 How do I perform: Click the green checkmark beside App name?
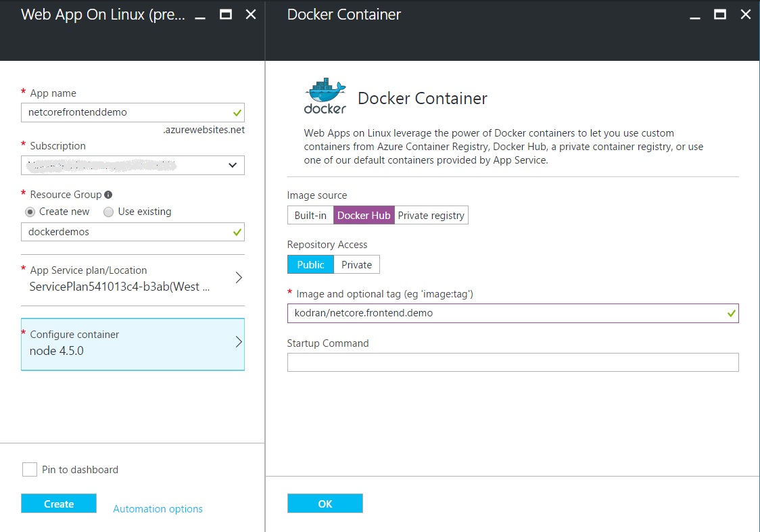[x=235, y=112]
